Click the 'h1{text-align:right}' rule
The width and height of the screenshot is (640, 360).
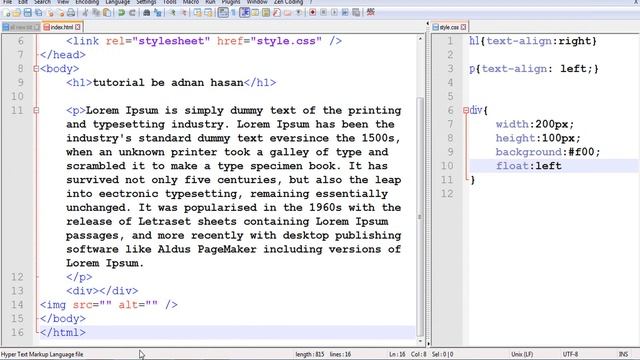pyautogui.click(x=533, y=41)
